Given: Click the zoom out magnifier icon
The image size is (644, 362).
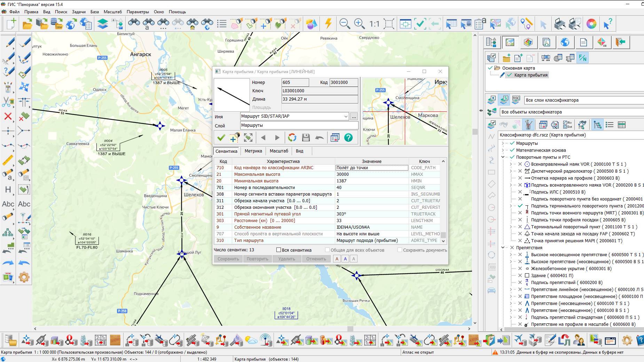Looking at the screenshot, I should [x=344, y=24].
